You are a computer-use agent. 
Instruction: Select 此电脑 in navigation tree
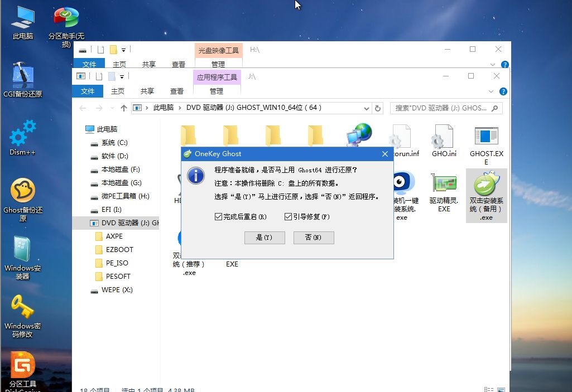point(107,129)
